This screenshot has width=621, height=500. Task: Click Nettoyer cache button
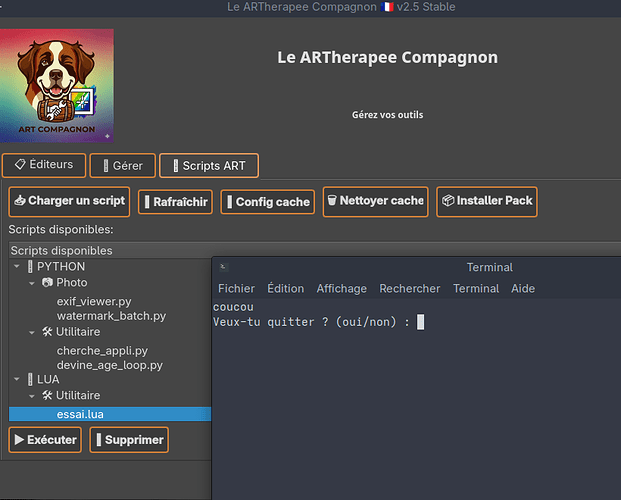coord(375,202)
